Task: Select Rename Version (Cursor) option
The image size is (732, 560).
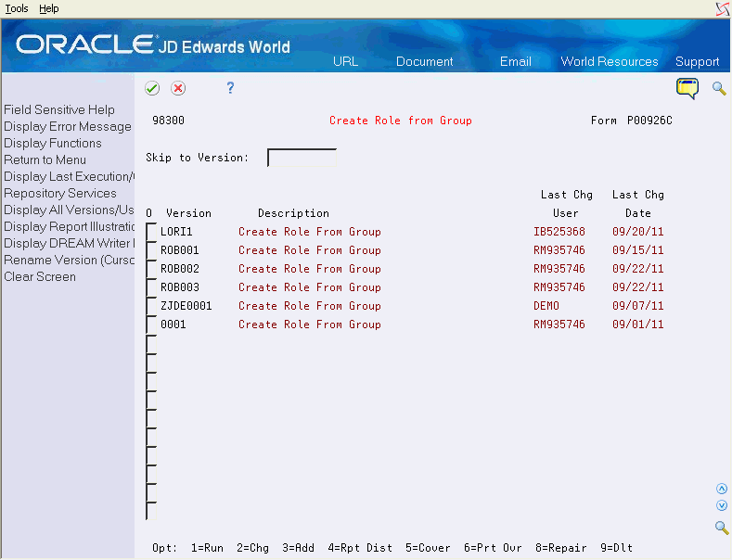Action: tap(69, 260)
